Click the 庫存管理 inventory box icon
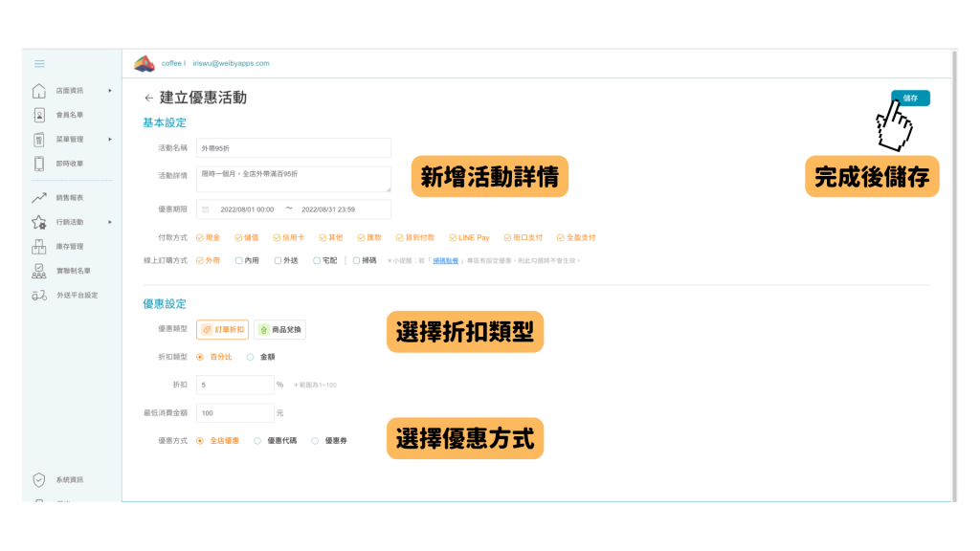Image resolution: width=980 pixels, height=551 pixels. [39, 246]
